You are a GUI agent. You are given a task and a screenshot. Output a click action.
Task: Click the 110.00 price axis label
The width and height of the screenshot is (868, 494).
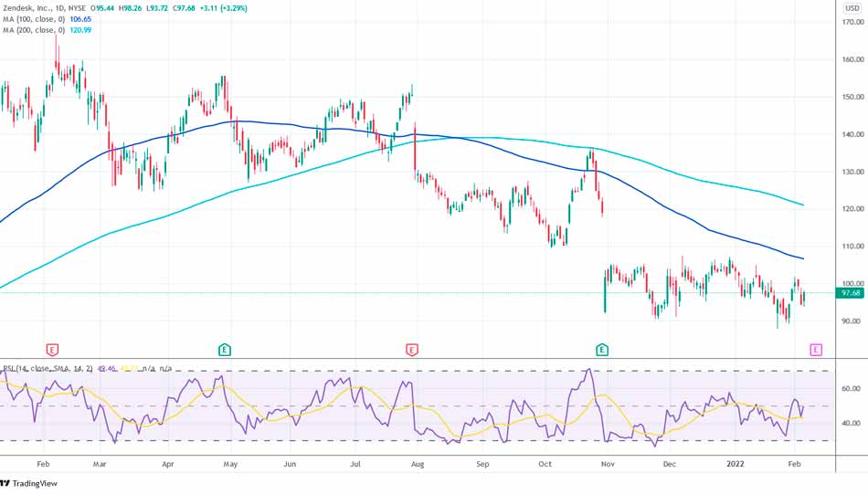coord(852,247)
